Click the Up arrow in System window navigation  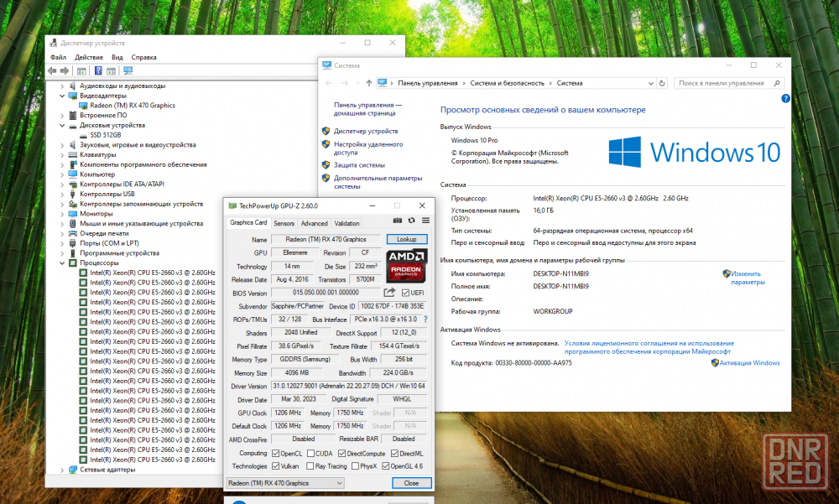tap(368, 83)
